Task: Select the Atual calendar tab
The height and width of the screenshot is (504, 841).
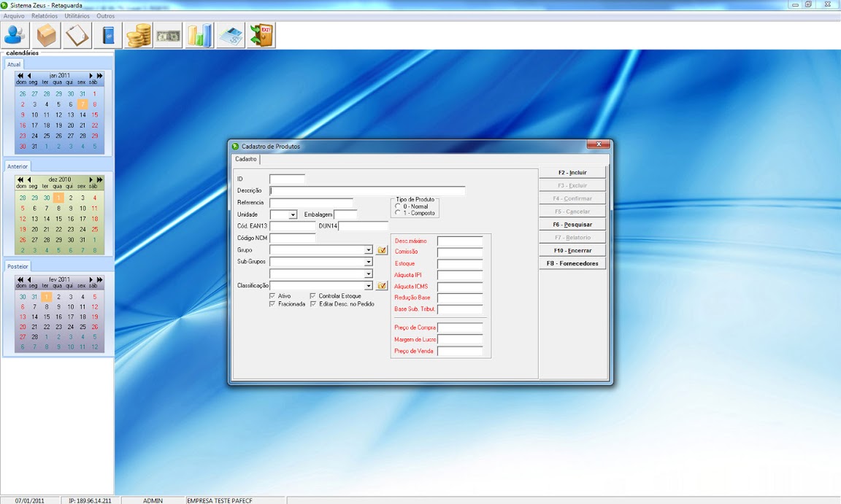Action: coord(14,64)
